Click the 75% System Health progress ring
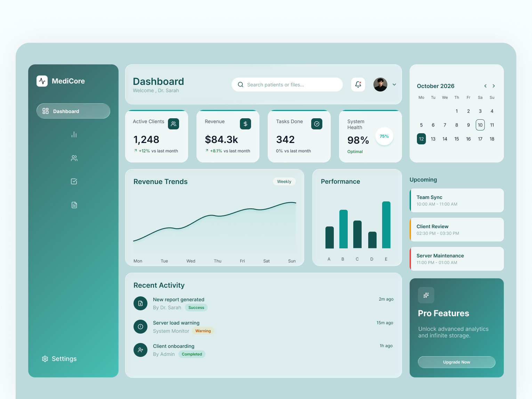 pyautogui.click(x=384, y=136)
